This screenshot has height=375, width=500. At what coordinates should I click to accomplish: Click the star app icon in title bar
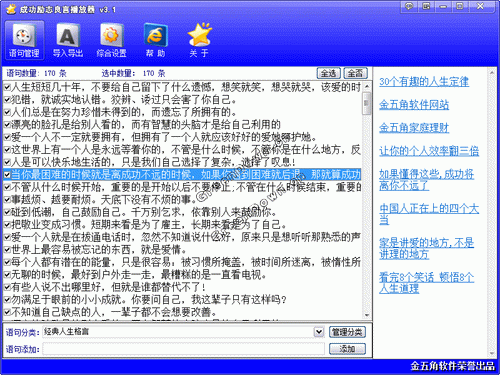click(11, 9)
